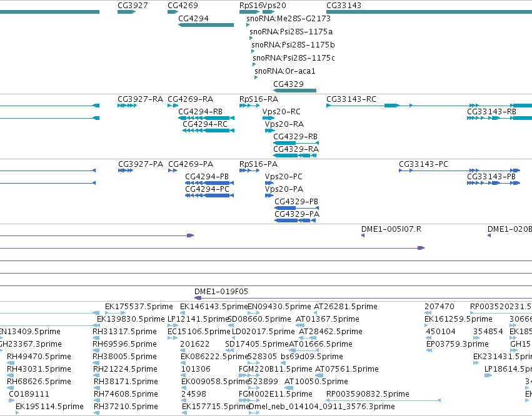The image size is (532, 416).
Task: Select the RP003590832.5prime EST label
Action: 368,394
